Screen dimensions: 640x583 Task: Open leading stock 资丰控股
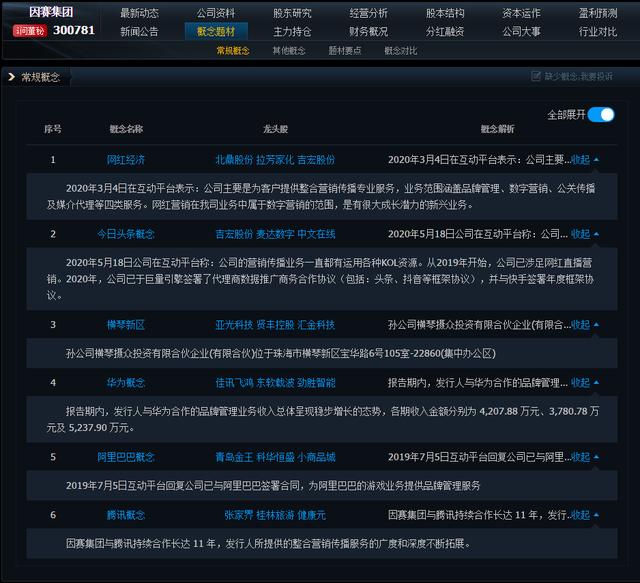pyautogui.click(x=275, y=325)
